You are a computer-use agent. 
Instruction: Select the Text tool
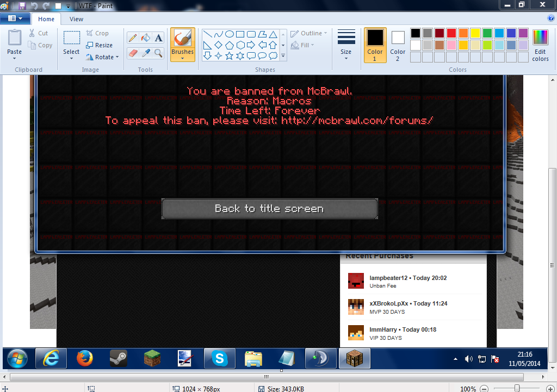[x=158, y=38]
